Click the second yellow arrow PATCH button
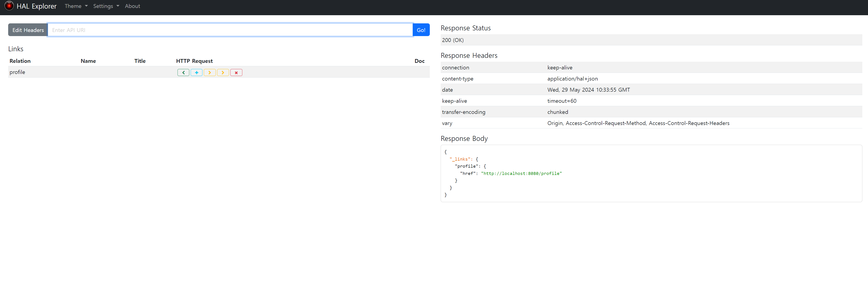Image resolution: width=868 pixels, height=292 pixels. coord(223,73)
